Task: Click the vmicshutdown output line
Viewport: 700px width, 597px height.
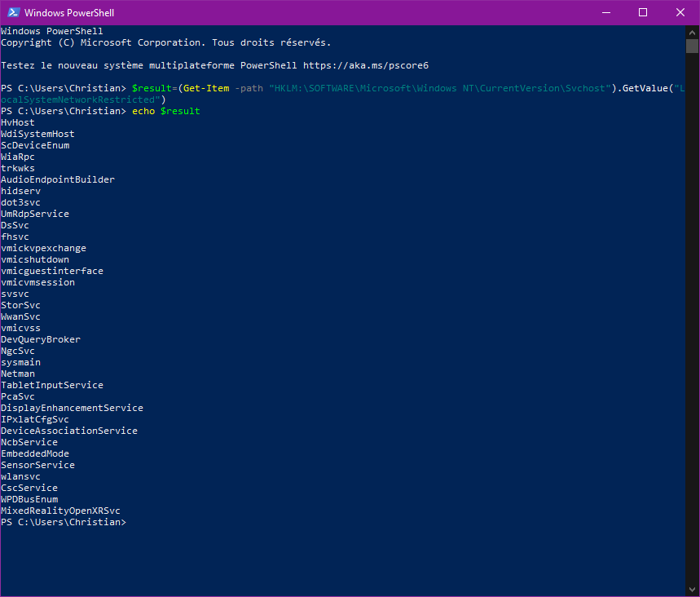Action: (x=35, y=259)
